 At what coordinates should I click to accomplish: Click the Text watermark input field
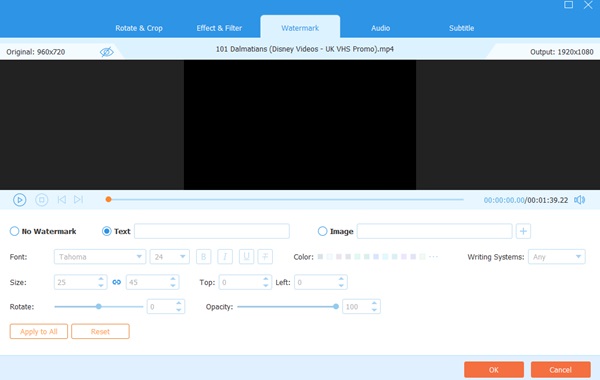[212, 231]
